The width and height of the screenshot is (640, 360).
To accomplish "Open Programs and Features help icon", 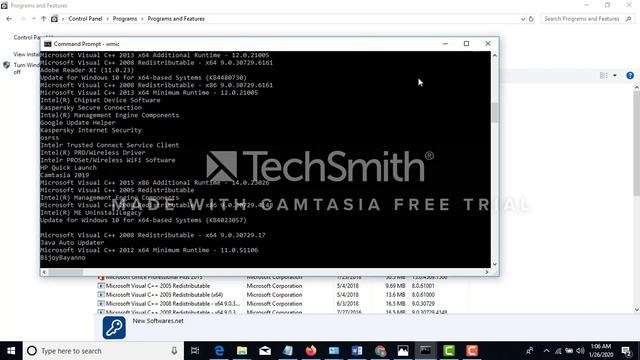I will [x=630, y=76].
